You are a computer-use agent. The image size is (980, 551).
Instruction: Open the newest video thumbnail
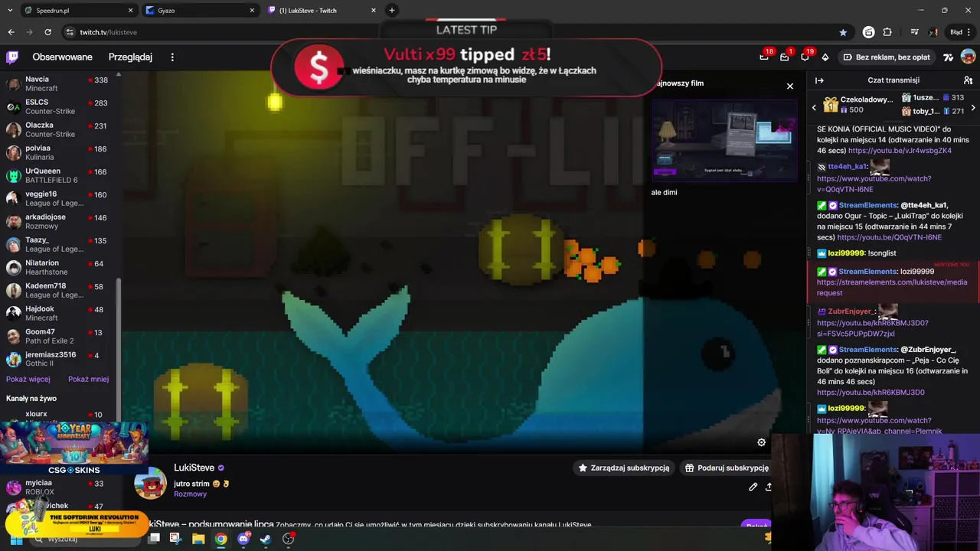click(724, 139)
